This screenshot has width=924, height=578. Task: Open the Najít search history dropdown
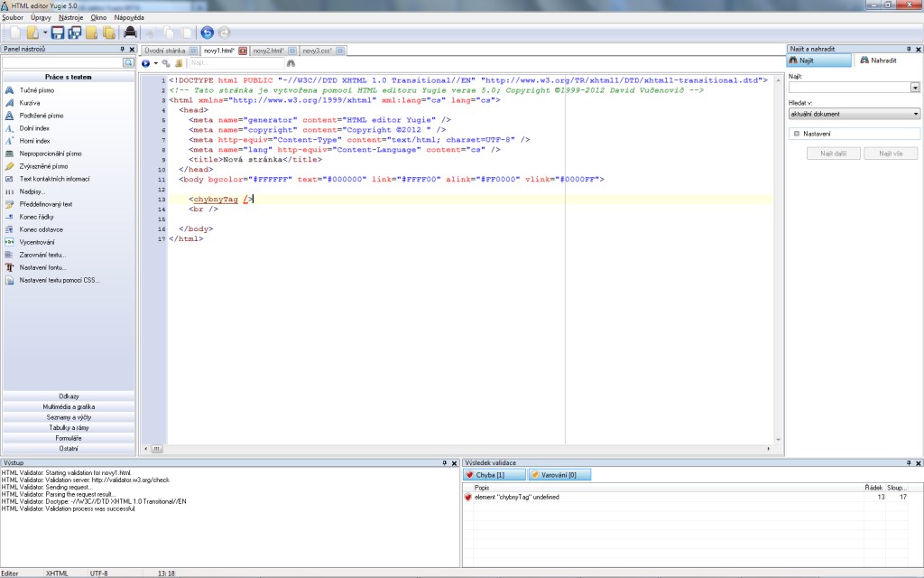[x=915, y=88]
